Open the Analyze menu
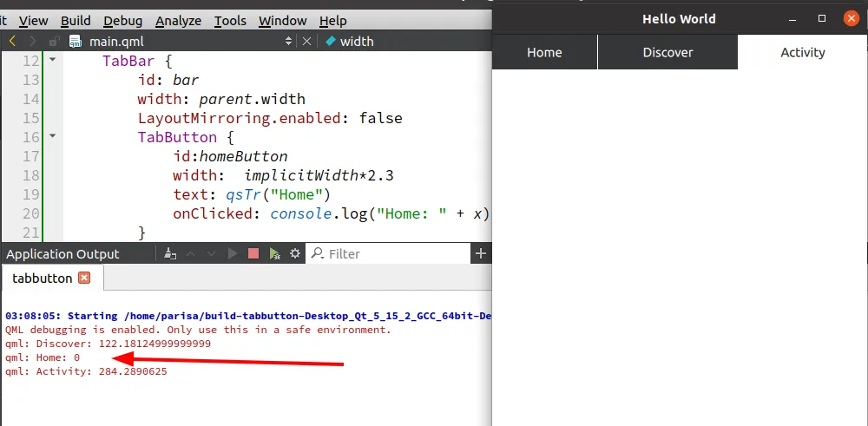868x426 pixels. pyautogui.click(x=178, y=21)
